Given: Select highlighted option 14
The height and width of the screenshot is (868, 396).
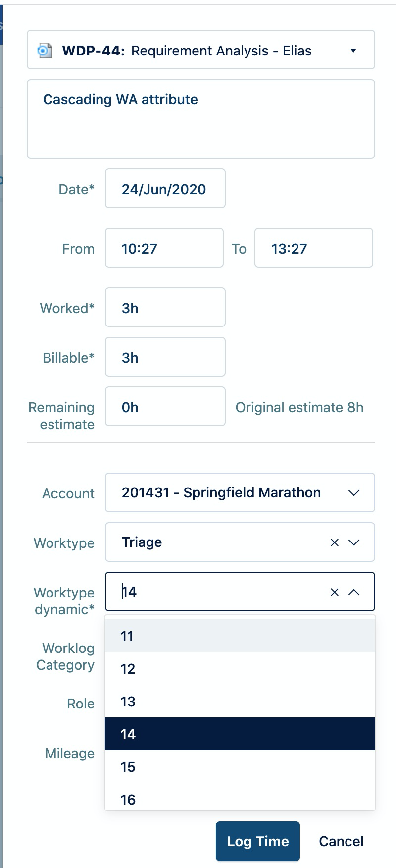Looking at the screenshot, I should click(x=240, y=734).
